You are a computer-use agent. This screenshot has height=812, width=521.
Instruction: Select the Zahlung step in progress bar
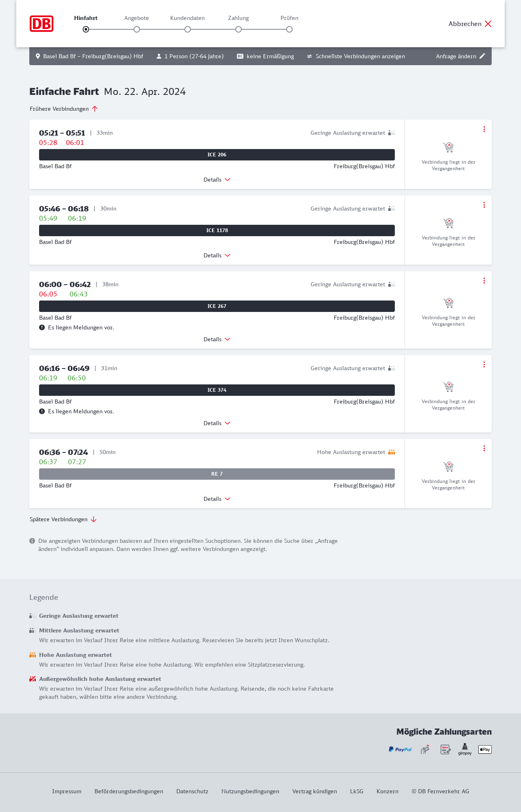(239, 29)
